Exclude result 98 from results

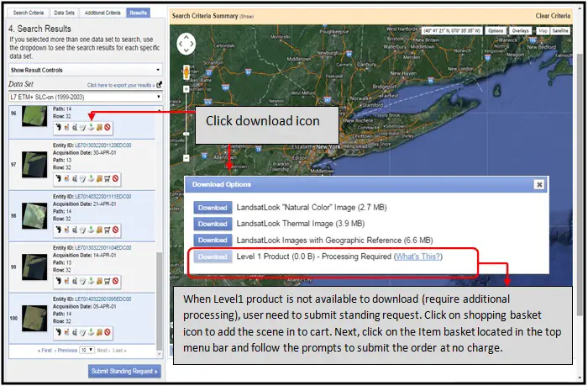(x=116, y=230)
